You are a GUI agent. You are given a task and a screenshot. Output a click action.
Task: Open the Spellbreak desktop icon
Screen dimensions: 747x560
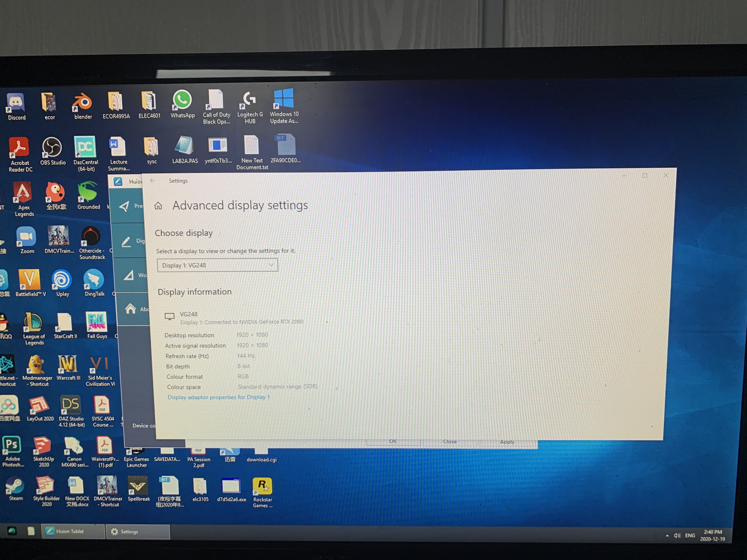(138, 489)
